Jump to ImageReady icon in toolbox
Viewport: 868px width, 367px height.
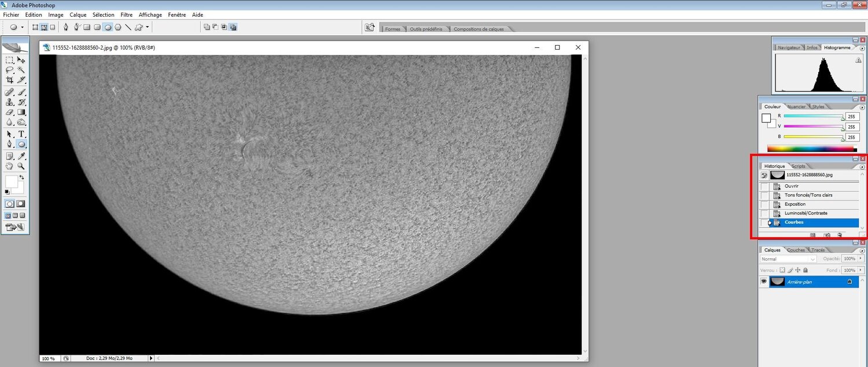pos(16,227)
